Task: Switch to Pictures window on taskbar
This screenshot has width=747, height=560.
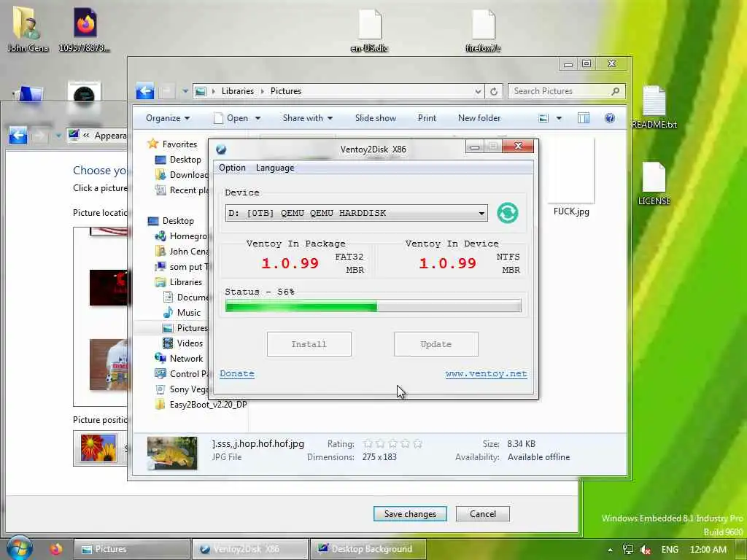Action: point(132,549)
